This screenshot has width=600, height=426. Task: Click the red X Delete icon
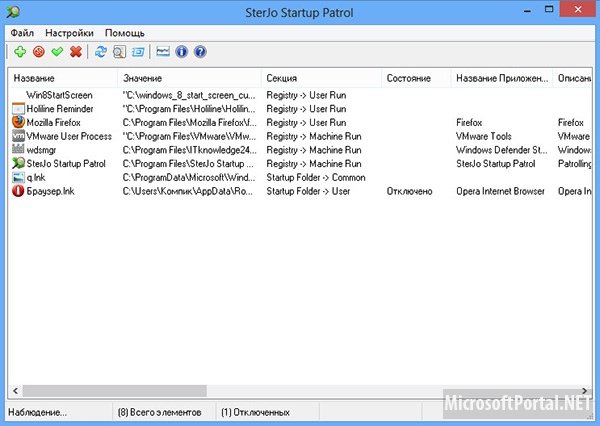tap(76, 52)
